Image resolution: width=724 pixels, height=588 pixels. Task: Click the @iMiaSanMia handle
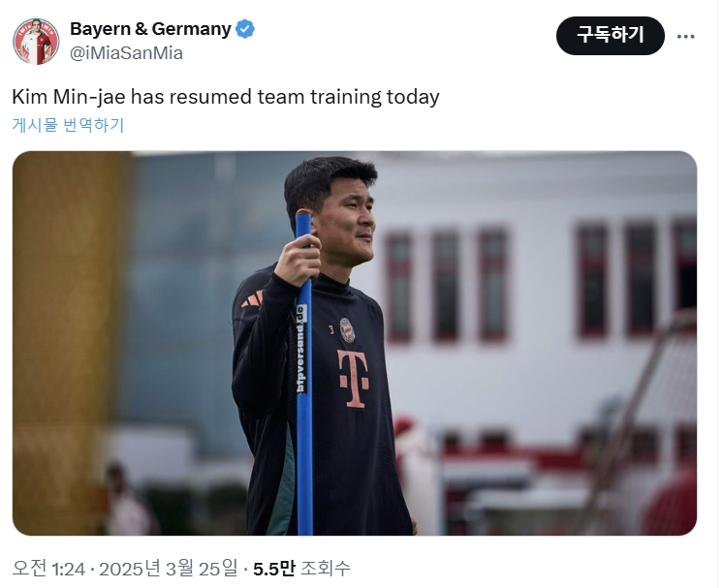click(x=126, y=53)
